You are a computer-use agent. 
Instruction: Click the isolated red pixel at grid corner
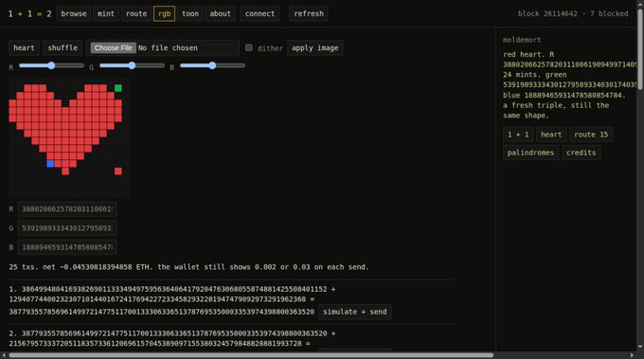pos(118,171)
